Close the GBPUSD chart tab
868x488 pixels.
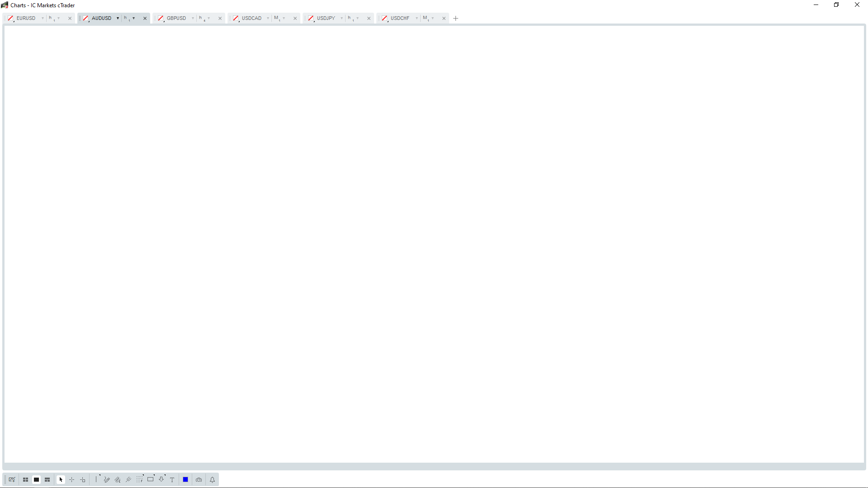tap(220, 19)
